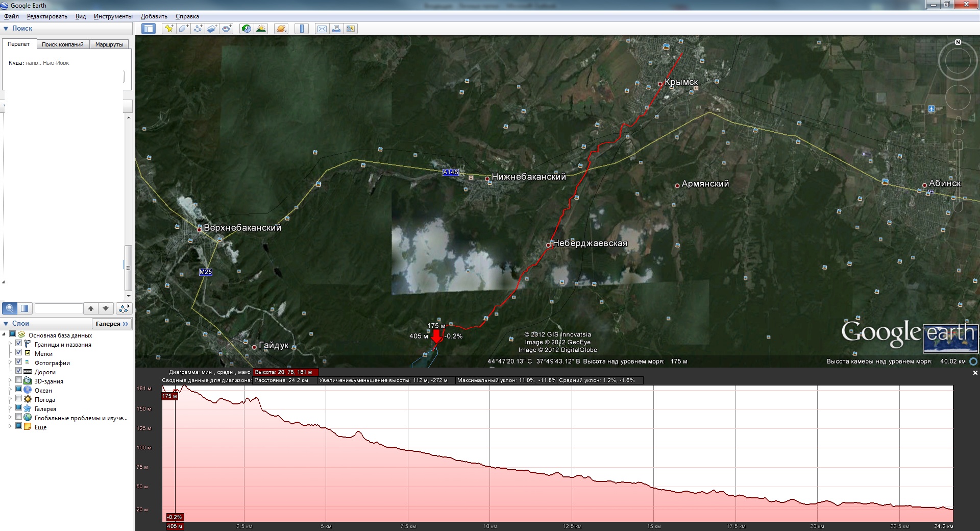Viewport: 980px width, 531px height.
Task: Enable the 3D-здания layer checkbox
Action: (19, 381)
